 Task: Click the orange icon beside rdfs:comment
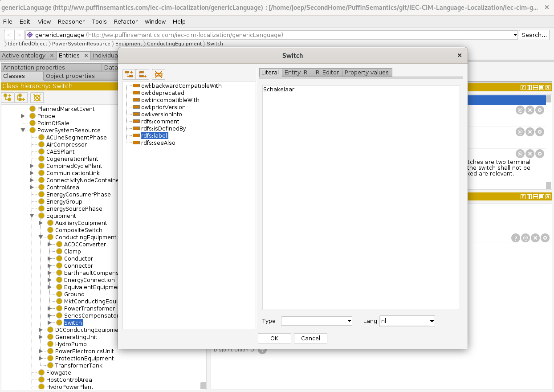(x=136, y=121)
